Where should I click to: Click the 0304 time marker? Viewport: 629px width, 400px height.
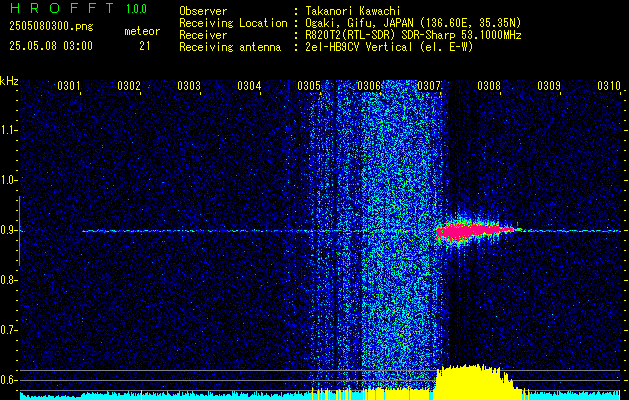tap(249, 86)
